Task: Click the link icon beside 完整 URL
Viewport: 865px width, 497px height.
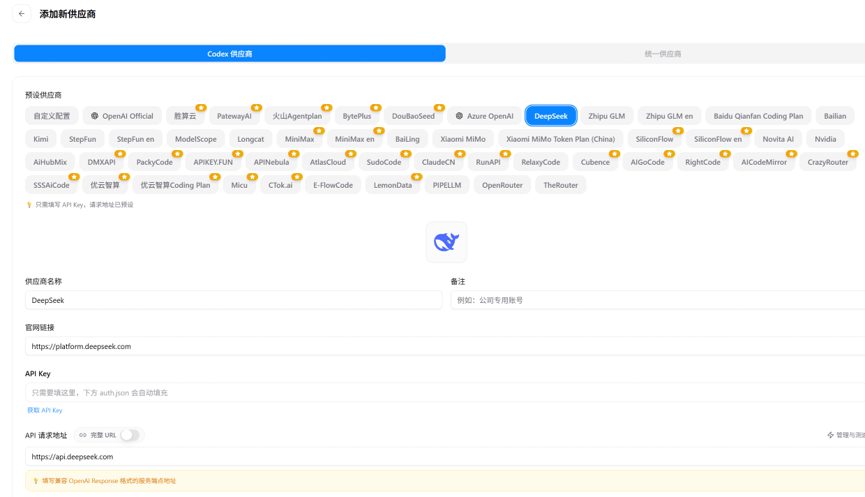Action: 83,435
